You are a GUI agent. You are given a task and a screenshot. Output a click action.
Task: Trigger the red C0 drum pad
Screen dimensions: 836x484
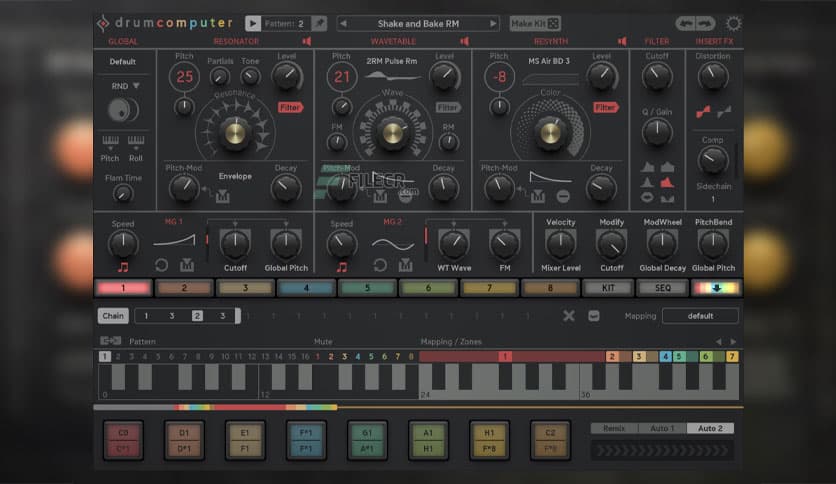pyautogui.click(x=123, y=440)
